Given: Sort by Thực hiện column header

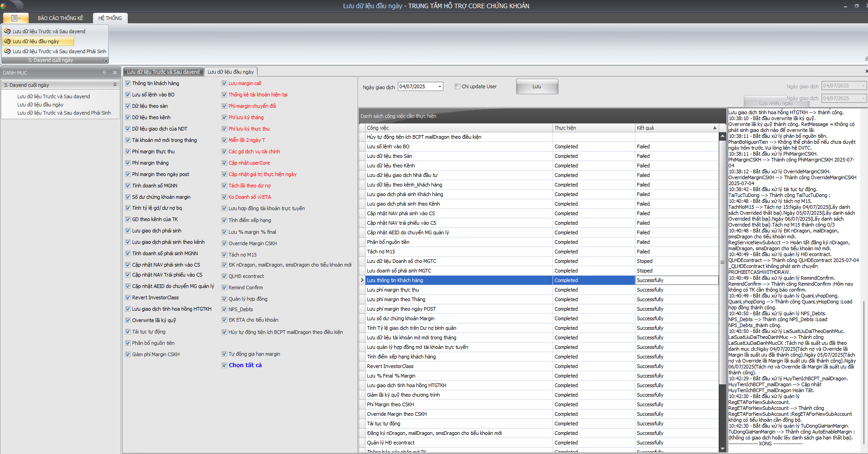Looking at the screenshot, I should click(x=594, y=128).
